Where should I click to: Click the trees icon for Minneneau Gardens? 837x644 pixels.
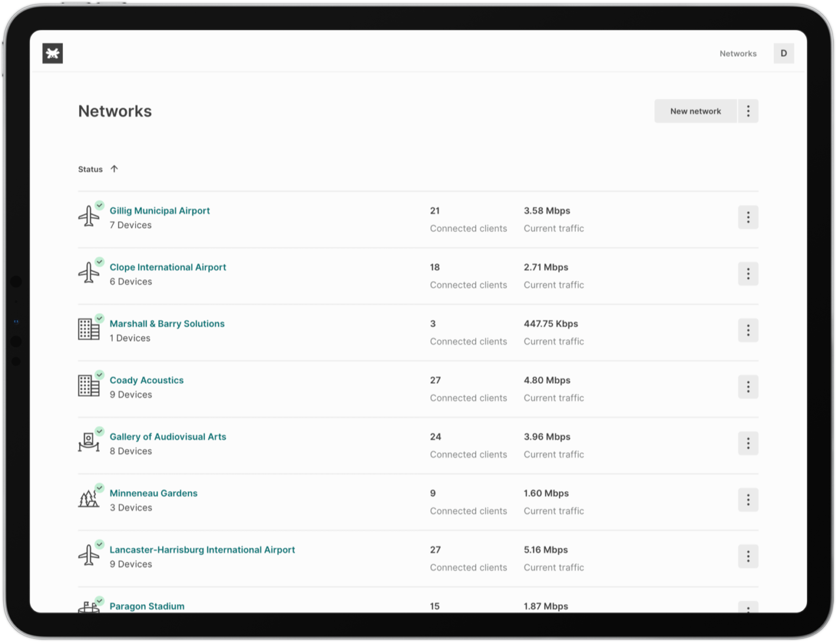(89, 499)
